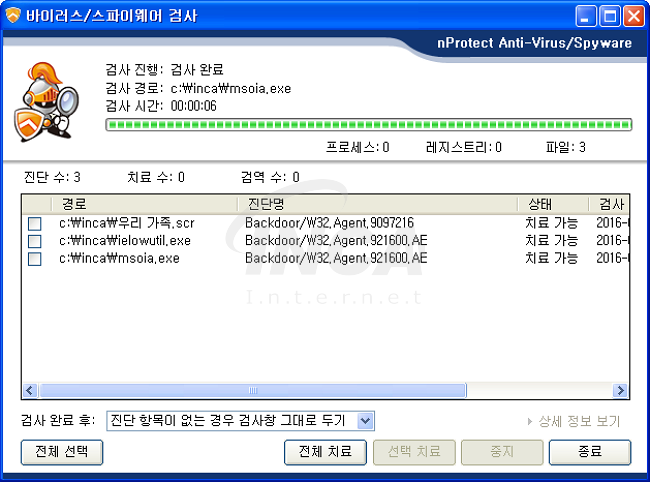Image resolution: width=650 pixels, height=482 pixels.
Task: Maximize the scan window
Action: click(x=610, y=16)
